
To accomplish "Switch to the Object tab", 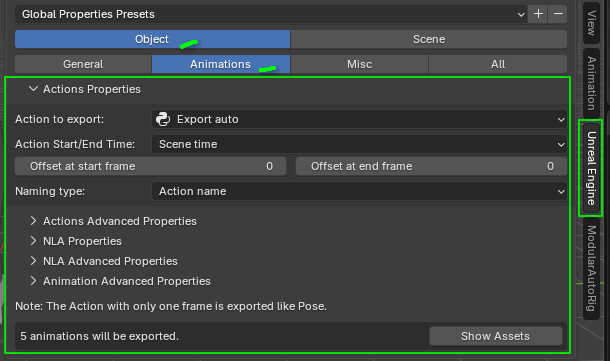I will click(x=152, y=39).
